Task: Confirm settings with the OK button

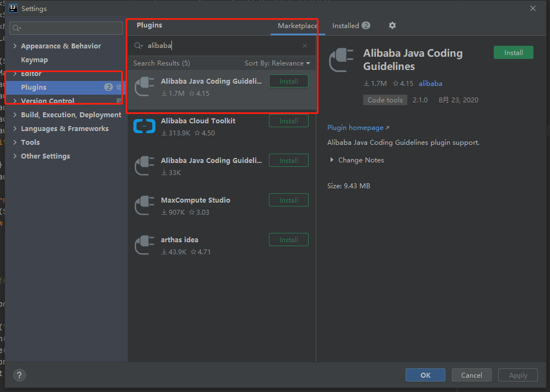Action: tap(425, 375)
